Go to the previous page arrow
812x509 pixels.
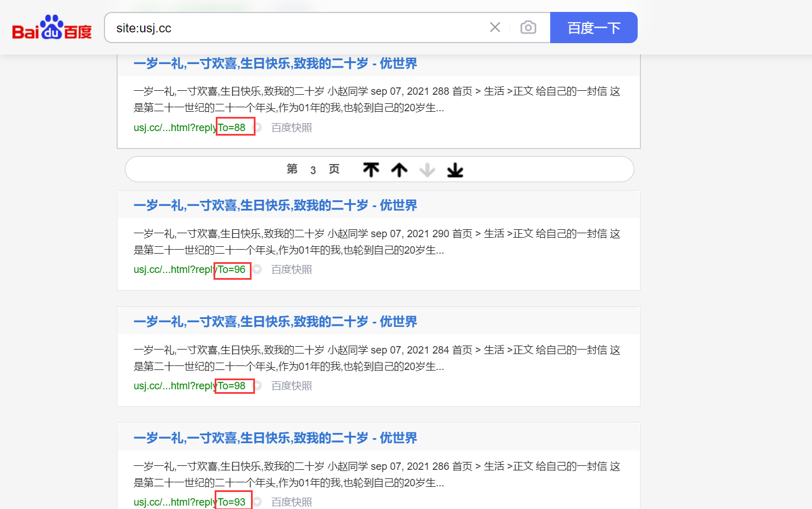pyautogui.click(x=399, y=169)
